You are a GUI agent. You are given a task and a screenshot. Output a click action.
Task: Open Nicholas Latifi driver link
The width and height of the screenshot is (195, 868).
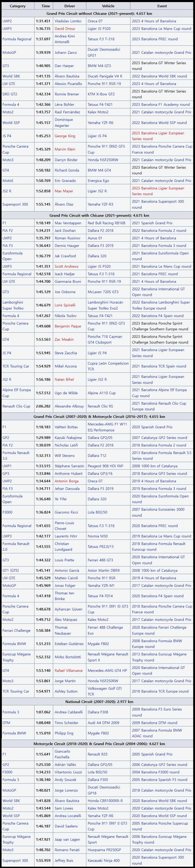(x=66, y=445)
